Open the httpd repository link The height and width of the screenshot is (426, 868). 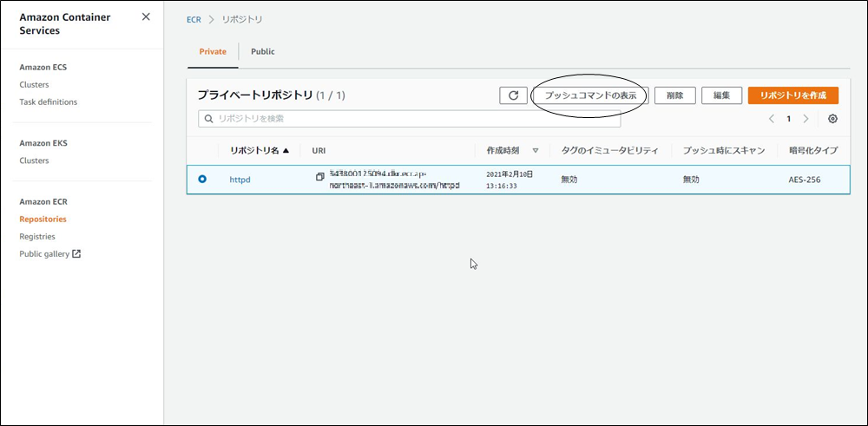coord(240,180)
